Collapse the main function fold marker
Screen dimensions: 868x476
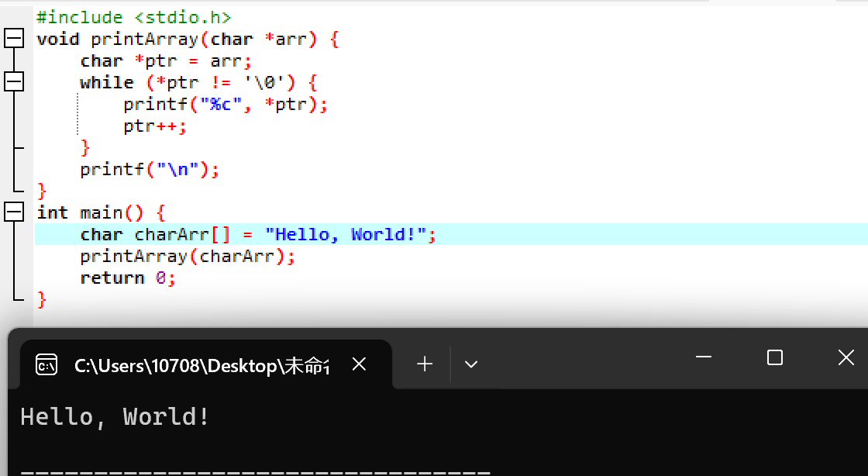tap(14, 212)
